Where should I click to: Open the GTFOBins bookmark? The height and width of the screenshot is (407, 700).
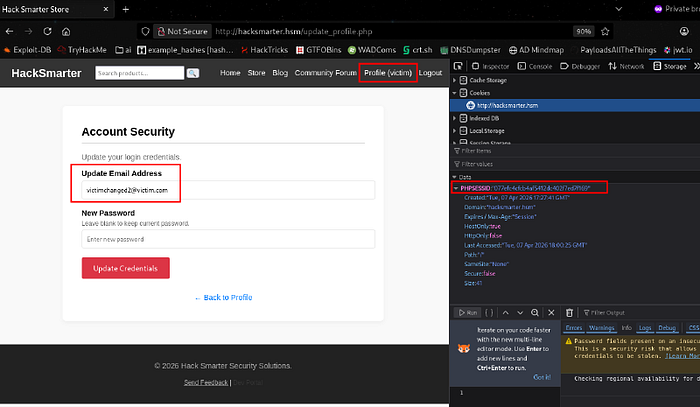click(x=319, y=50)
